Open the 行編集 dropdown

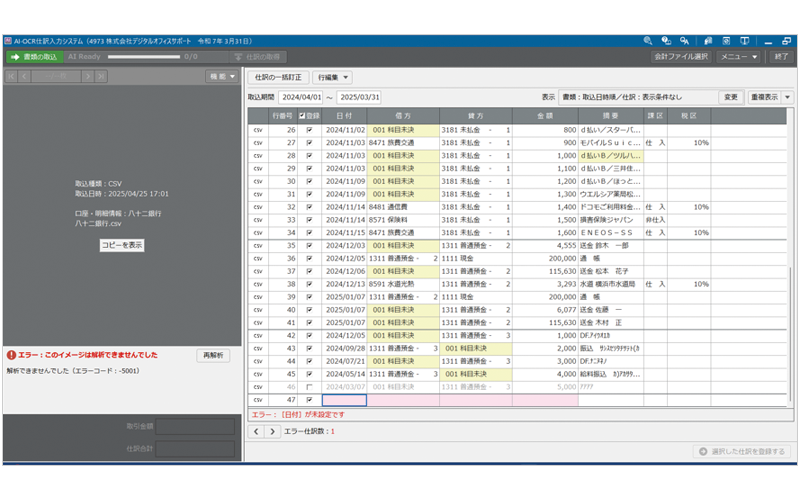[x=333, y=77]
